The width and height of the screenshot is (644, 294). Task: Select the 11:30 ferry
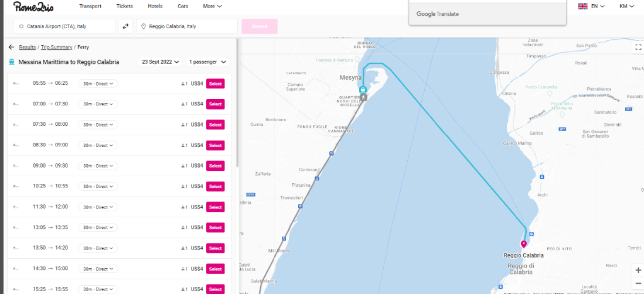pos(215,207)
